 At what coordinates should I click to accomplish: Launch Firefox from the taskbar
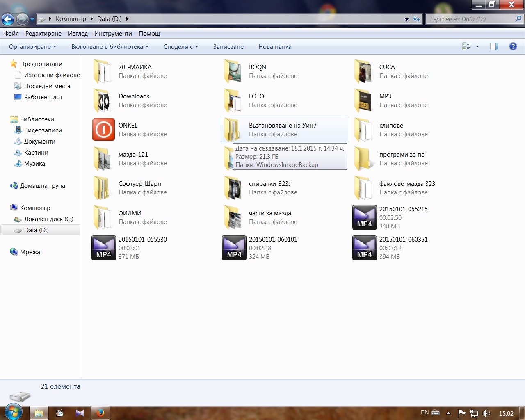(100, 413)
